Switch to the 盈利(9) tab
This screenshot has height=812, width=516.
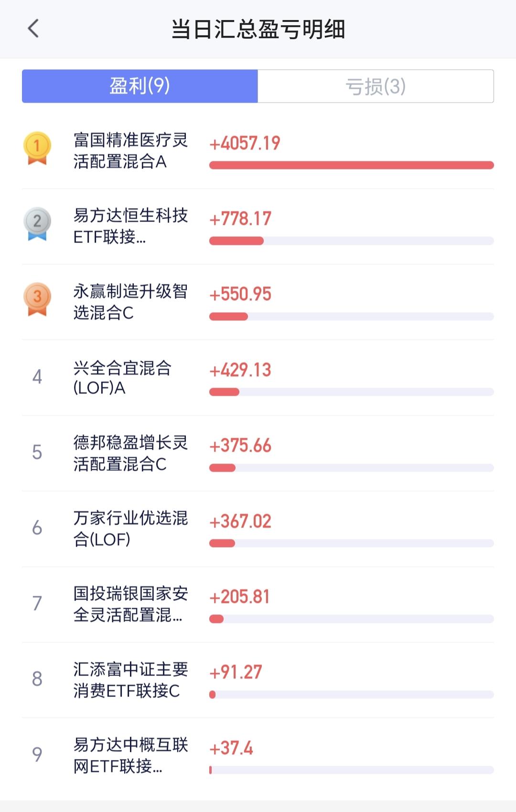click(x=140, y=86)
